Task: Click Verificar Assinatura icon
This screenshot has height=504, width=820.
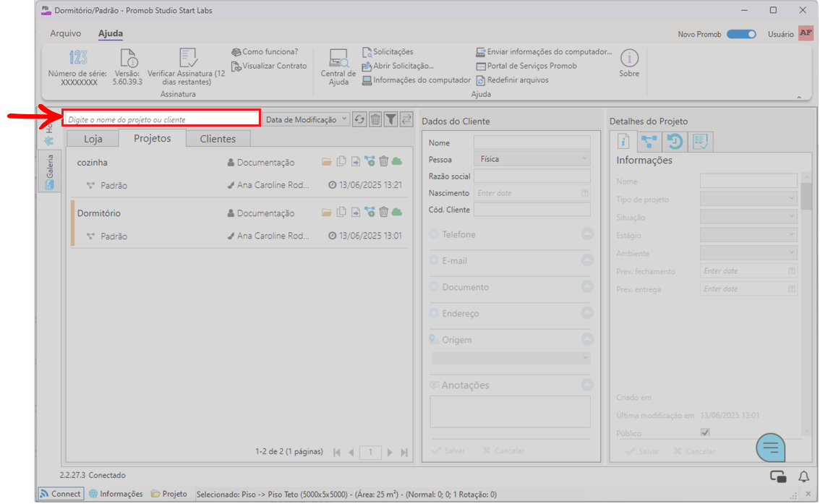Action: [x=188, y=58]
